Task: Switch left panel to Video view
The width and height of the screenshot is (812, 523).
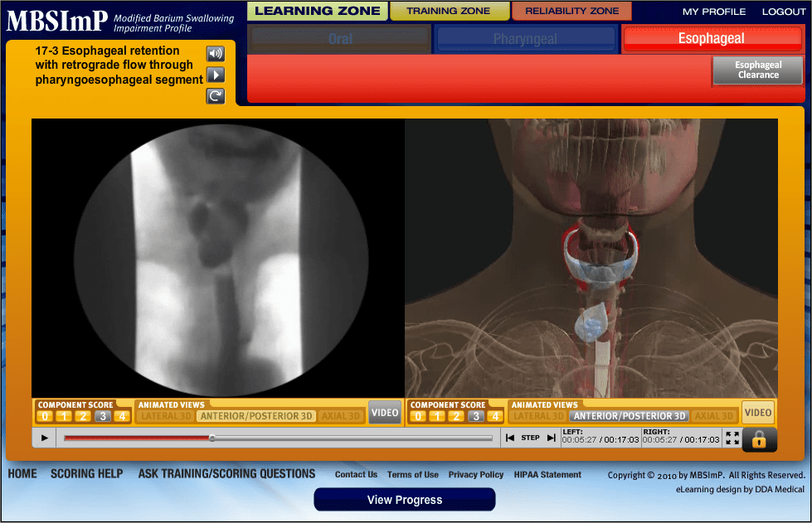Action: click(385, 412)
